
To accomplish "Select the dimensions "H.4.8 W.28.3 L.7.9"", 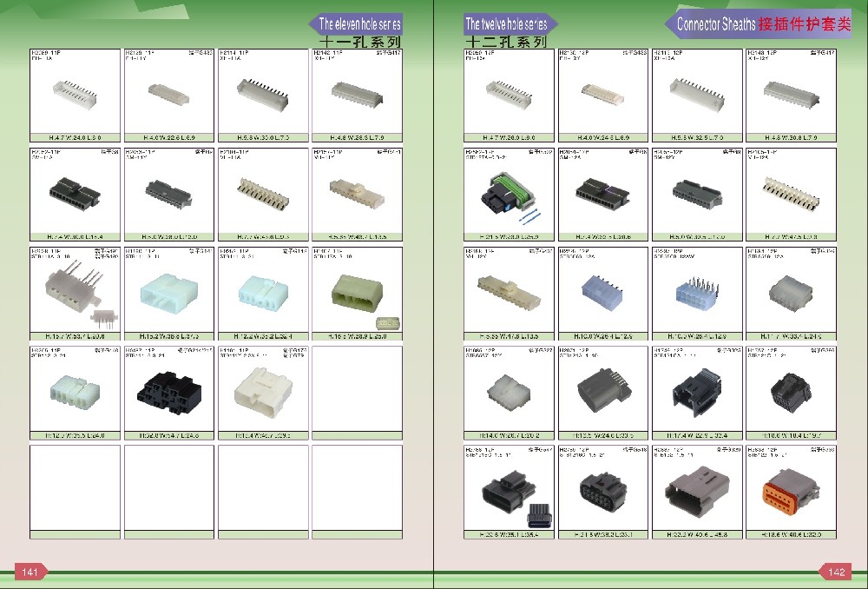I will point(357,137).
